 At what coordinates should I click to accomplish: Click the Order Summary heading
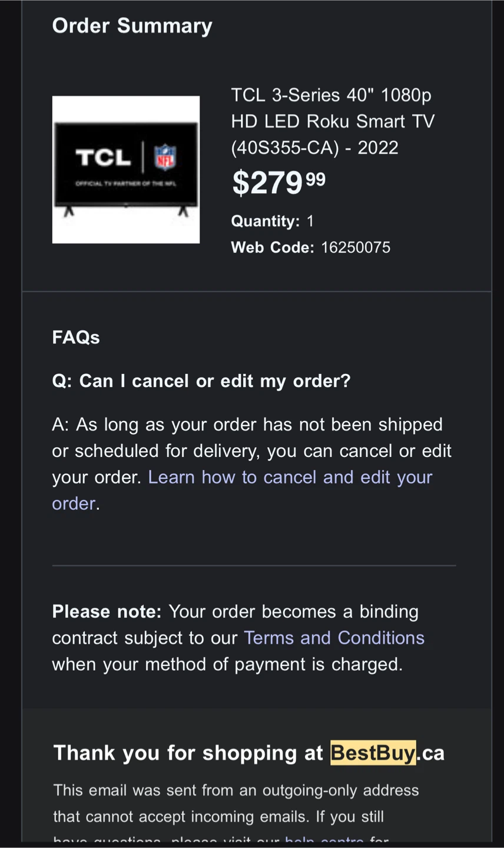point(132,25)
